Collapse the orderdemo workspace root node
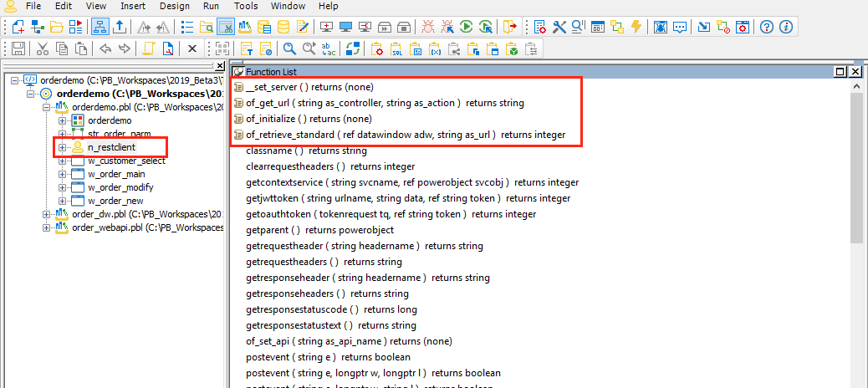The width and height of the screenshot is (868, 388). coord(14,80)
